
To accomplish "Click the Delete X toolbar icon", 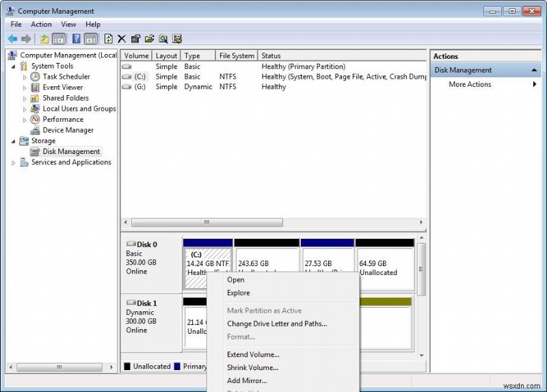I will [x=122, y=39].
